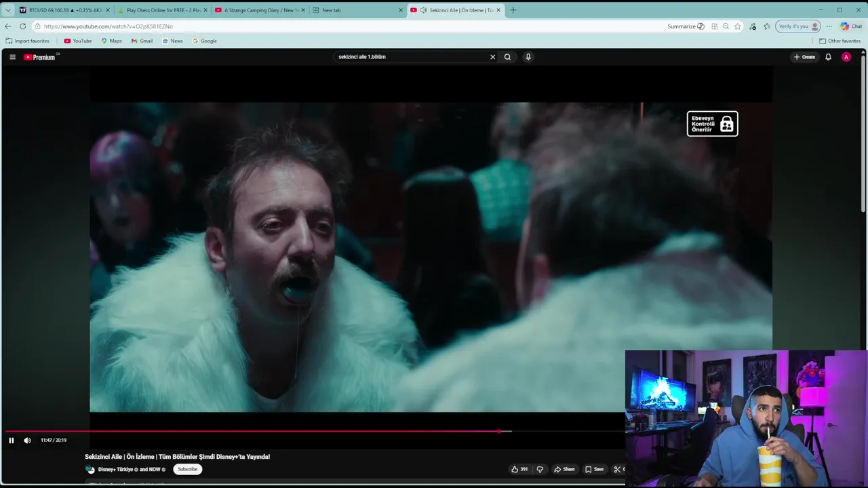868x488 pixels.
Task: Open the Disney+ Türkiye and NOW channel link
Action: (x=132, y=469)
